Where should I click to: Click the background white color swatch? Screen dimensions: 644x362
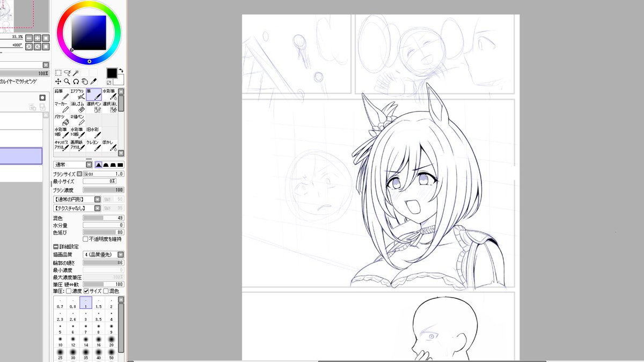pos(119,80)
